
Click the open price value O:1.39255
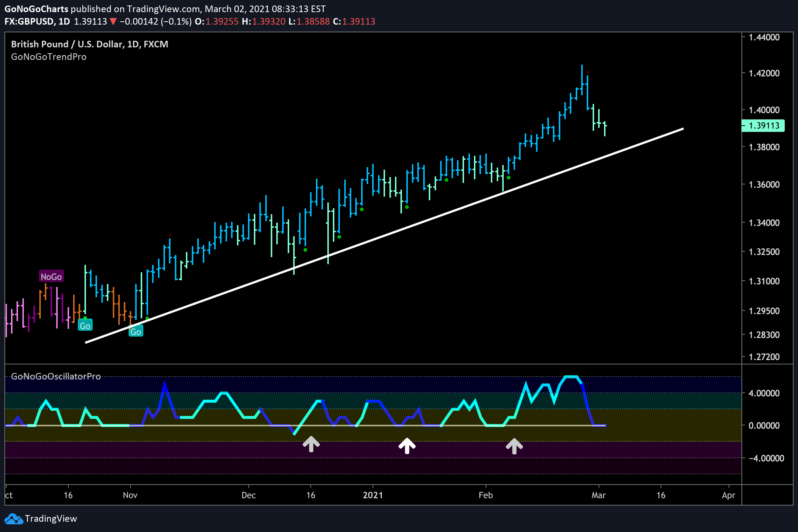tap(217, 22)
